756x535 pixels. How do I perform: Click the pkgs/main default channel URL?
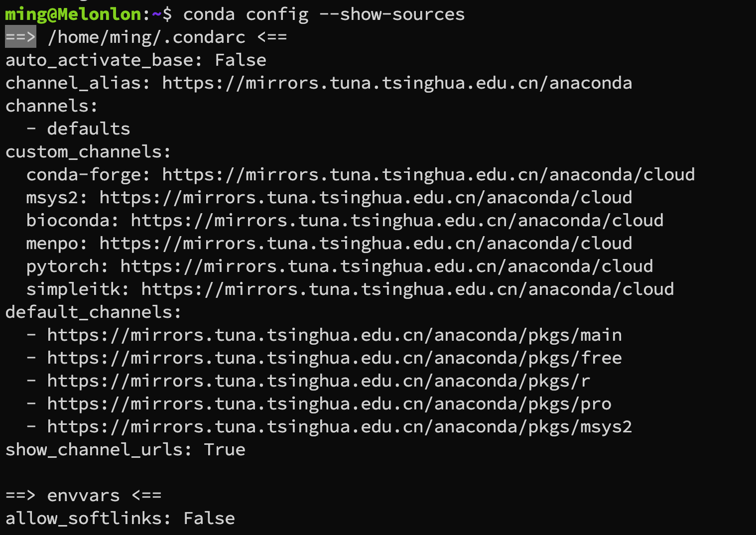[334, 335]
